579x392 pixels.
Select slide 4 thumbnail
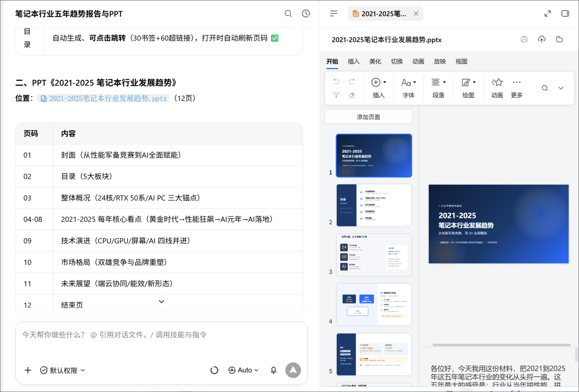pos(374,305)
